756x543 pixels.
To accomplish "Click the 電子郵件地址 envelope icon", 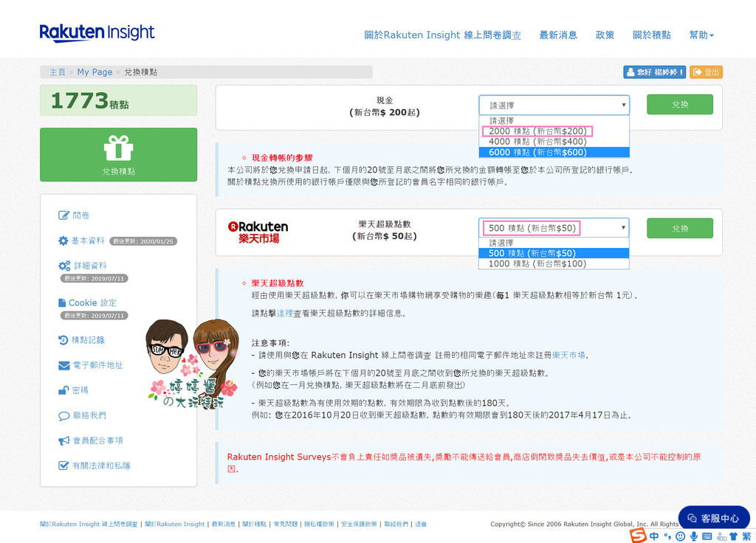I will tap(64, 366).
